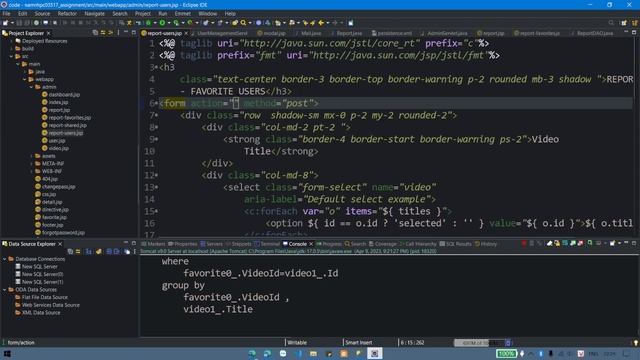Screen dimensions: 640x360
Task: Select video.jsp in the admin folder
Action: pyautogui.click(x=55, y=148)
